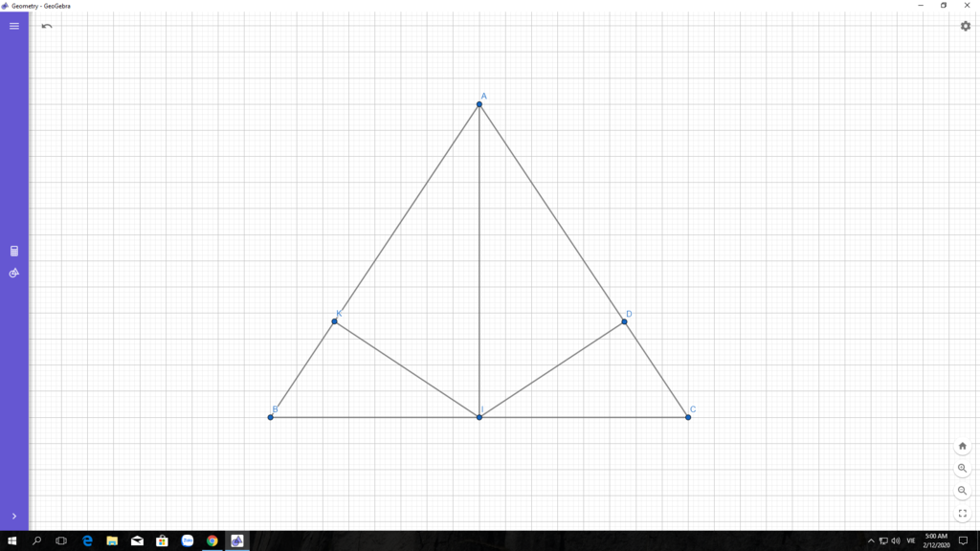980x551 pixels.
Task: Expand the sidebar with the bottom chevron
Action: point(13,516)
